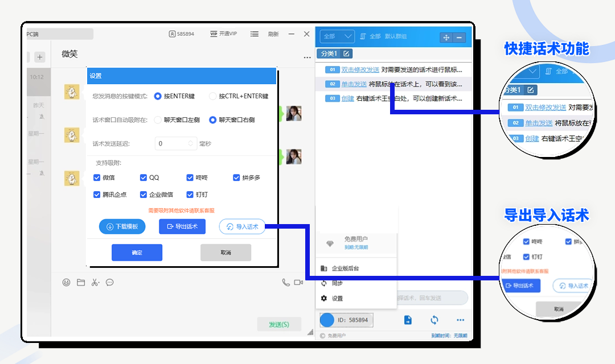Image resolution: width=615 pixels, height=364 pixels.
Task: Click the 导出话术 button
Action: 182,226
